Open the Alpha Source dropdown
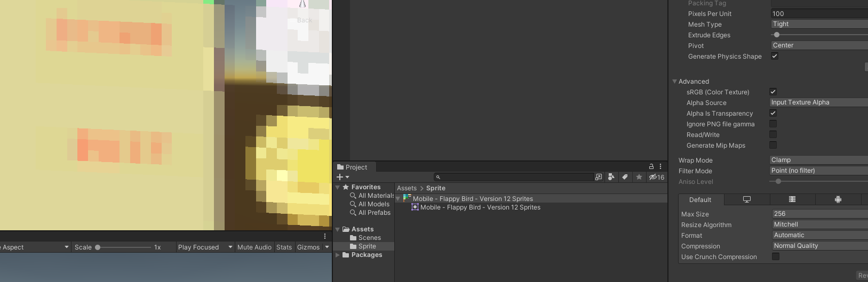 tap(819, 102)
